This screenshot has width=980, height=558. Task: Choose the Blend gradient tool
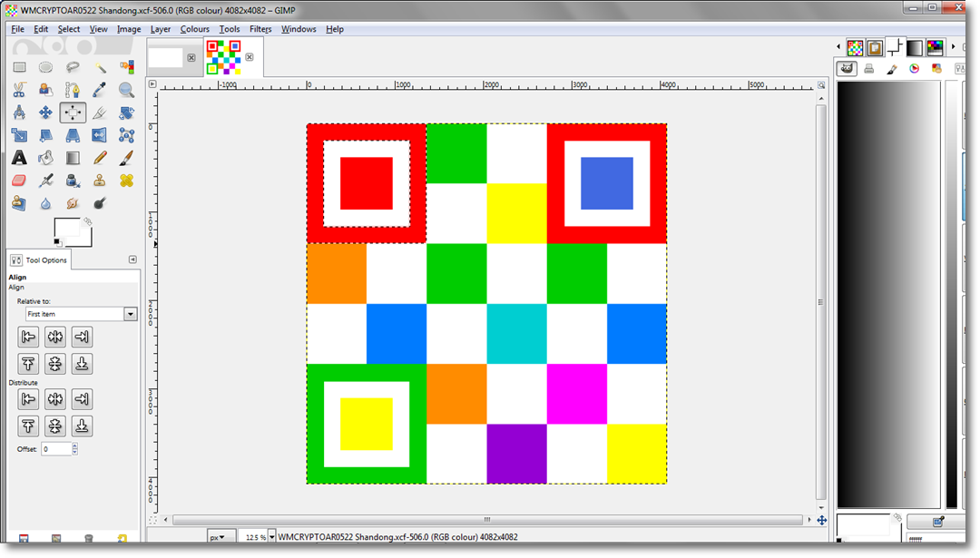73,158
